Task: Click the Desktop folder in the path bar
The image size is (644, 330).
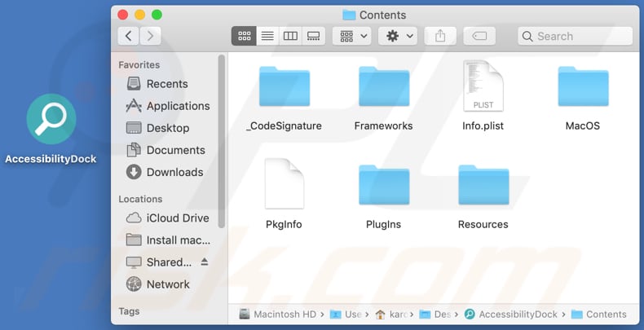Action: [435, 315]
